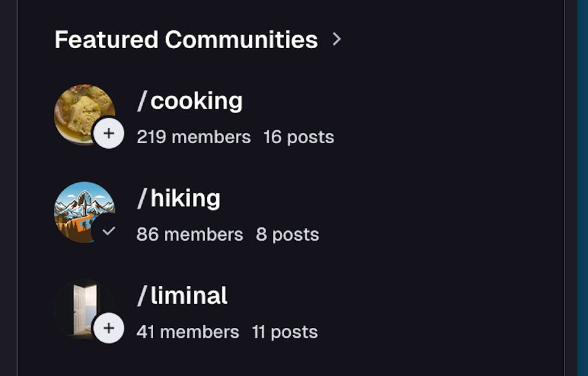Image resolution: width=588 pixels, height=376 pixels.
Task: View the 41 members of liminal
Action: [188, 332]
